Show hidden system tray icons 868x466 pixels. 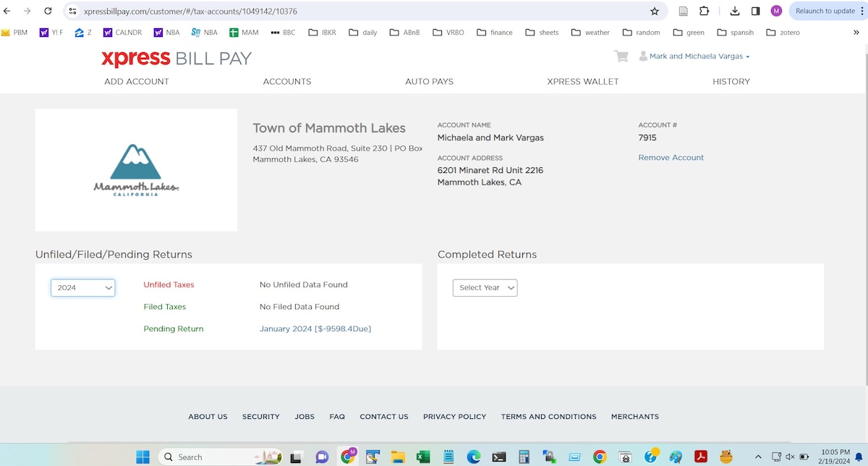tap(758, 457)
